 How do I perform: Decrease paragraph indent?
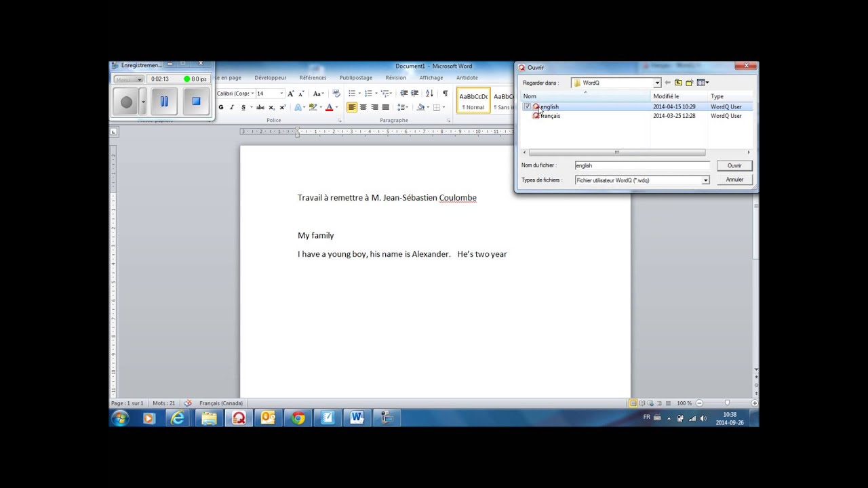(404, 94)
